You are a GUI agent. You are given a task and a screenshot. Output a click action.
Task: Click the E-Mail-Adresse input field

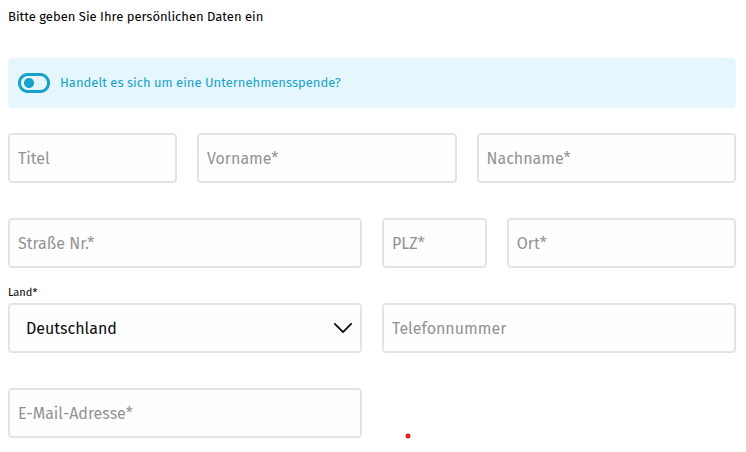[x=184, y=413]
